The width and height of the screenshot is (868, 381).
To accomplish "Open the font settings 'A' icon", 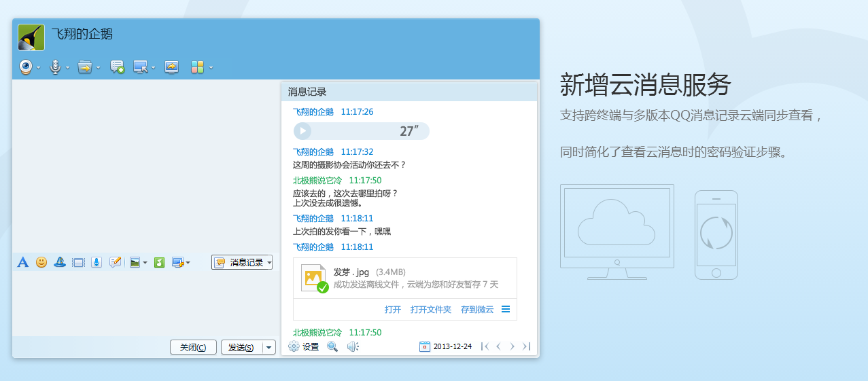I will pyautogui.click(x=22, y=262).
